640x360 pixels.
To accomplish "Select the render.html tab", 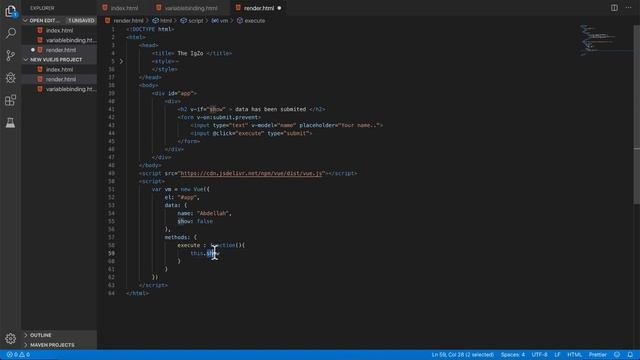I will 259,8.
